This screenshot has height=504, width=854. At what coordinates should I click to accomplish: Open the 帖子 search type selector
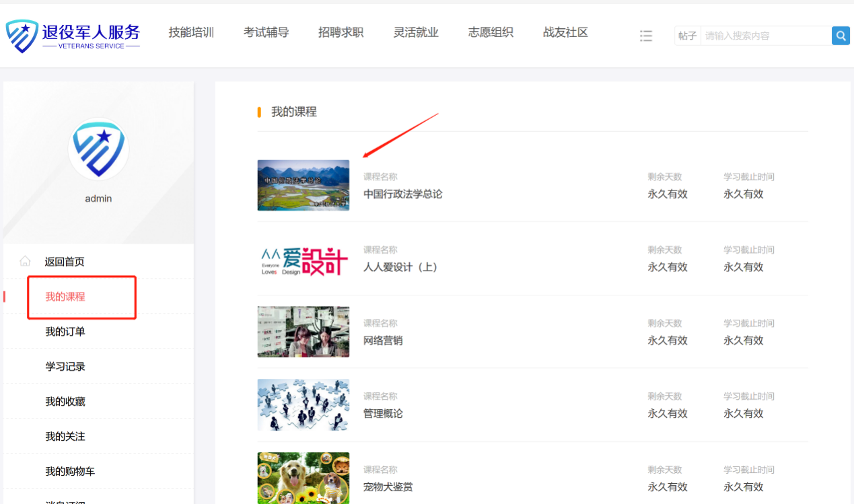[687, 36]
